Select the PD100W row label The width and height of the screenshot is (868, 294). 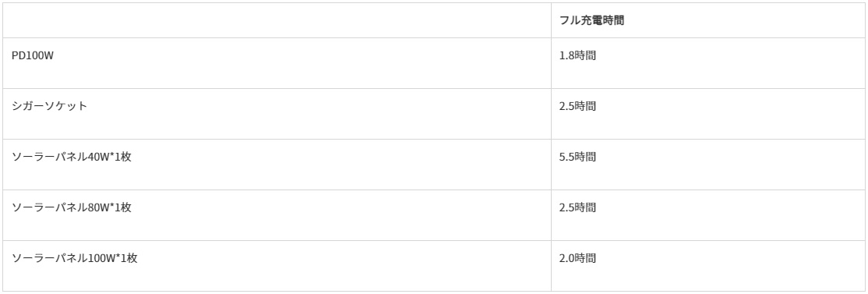tap(33, 56)
